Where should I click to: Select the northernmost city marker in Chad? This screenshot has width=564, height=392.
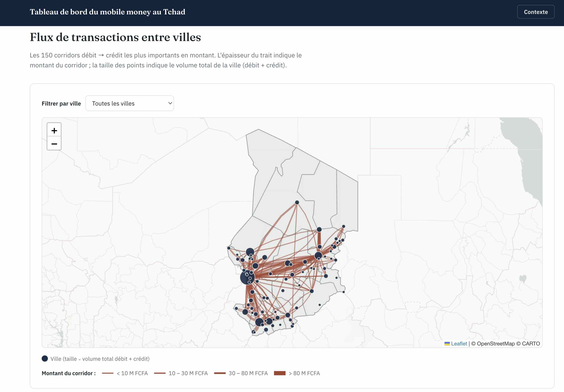pyautogui.click(x=297, y=203)
